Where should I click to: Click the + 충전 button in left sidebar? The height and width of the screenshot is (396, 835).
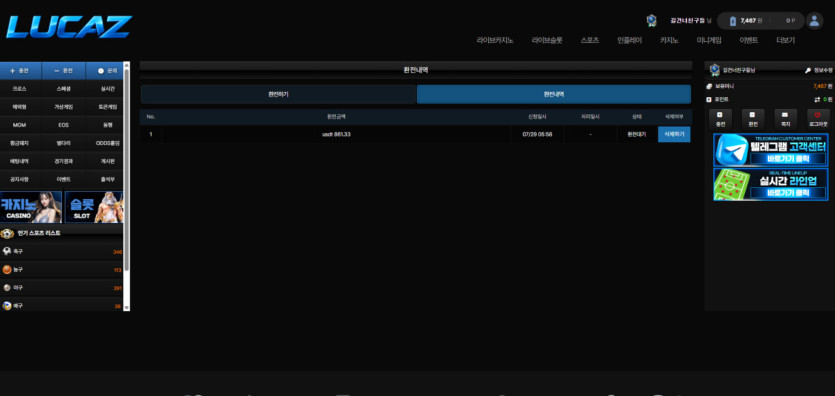pyautogui.click(x=20, y=70)
